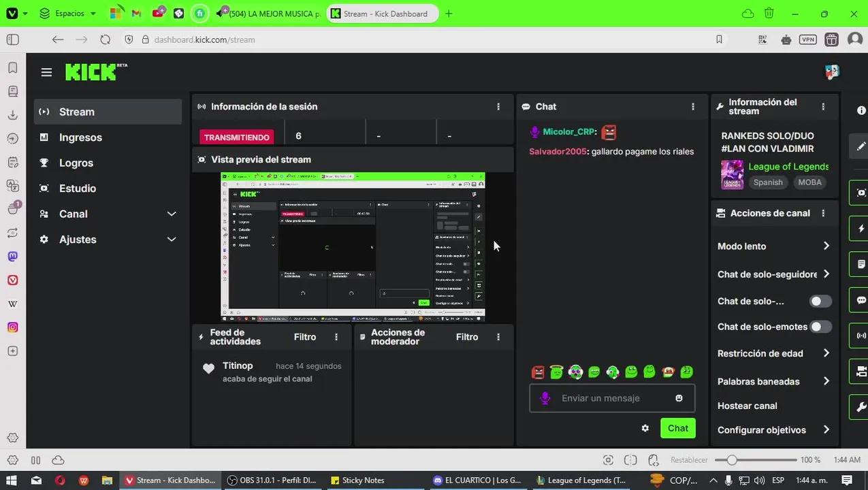Open EL CUARTICO Discord from taskbar
The image size is (868, 490).
point(479,480)
